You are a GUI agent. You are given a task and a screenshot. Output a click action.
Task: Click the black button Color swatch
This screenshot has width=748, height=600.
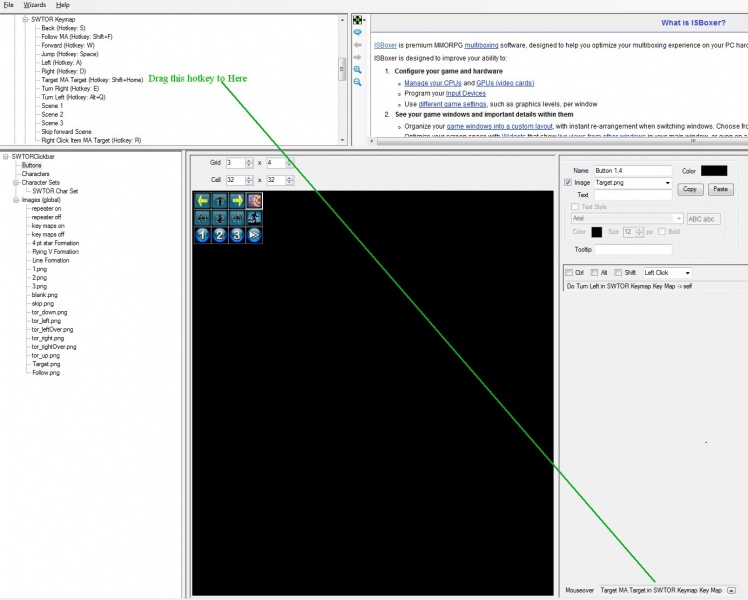(x=714, y=171)
